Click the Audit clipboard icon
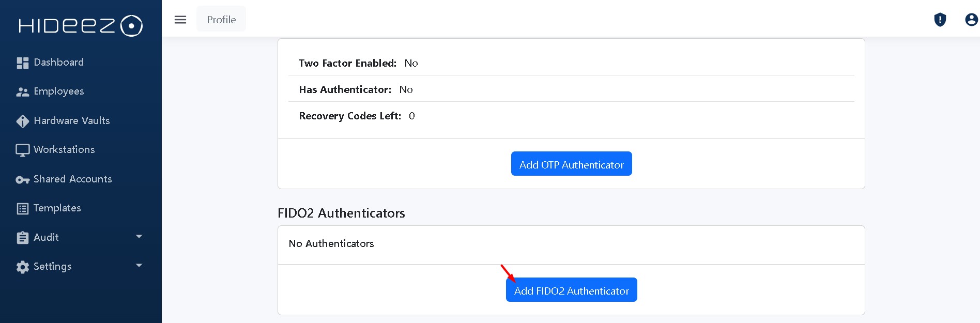 tap(22, 238)
